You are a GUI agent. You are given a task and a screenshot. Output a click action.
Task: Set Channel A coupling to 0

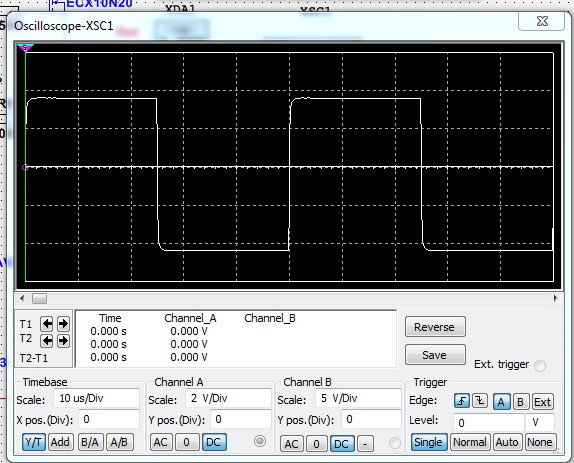point(187,442)
